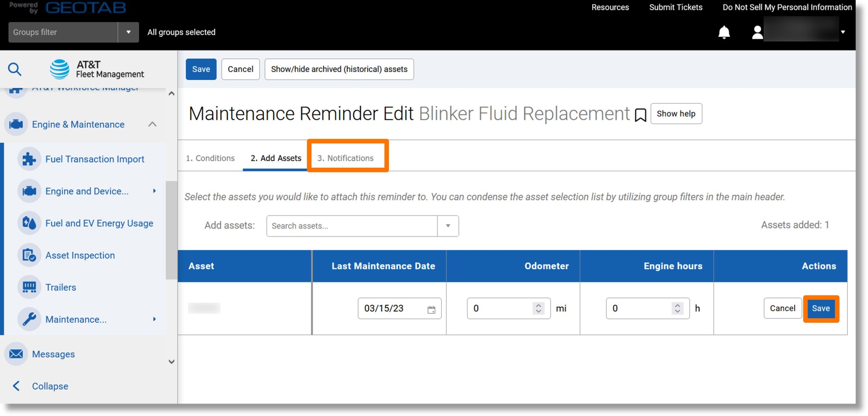Click the Engine hours stepper arrows
The height and width of the screenshot is (416, 868).
677,308
